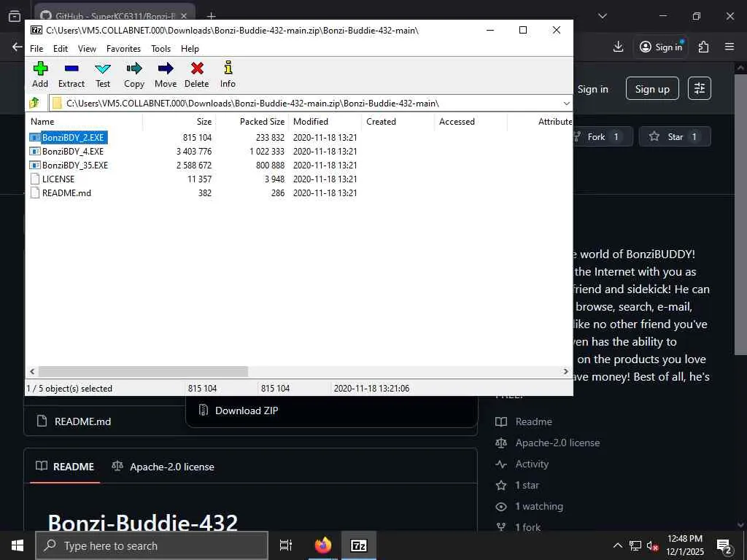This screenshot has height=560, width=747.
Task: Click the 7-Zip taskbar icon
Action: click(358, 545)
